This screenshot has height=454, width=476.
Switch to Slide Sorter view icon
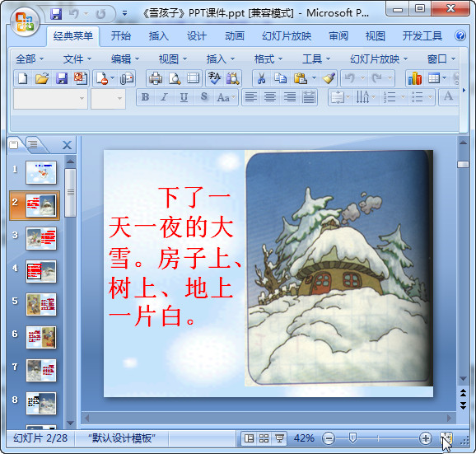click(264, 438)
